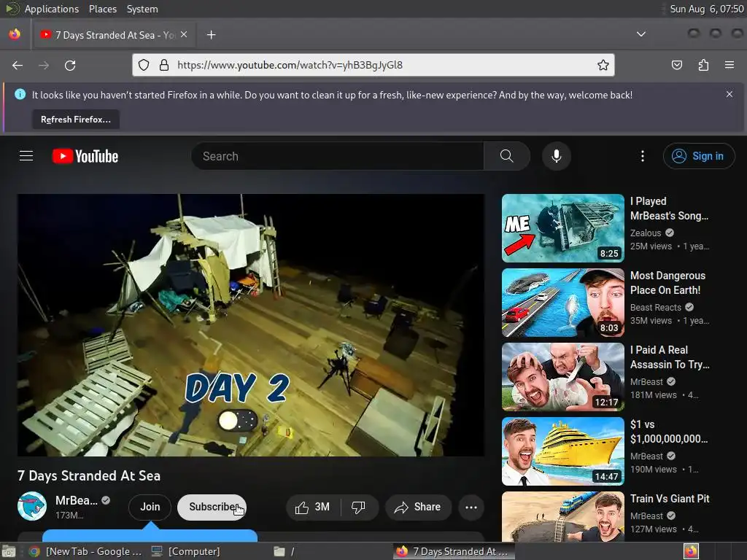Switch to New Tab - Google Chrome taskbar item
This screenshot has width=747, height=560.
point(86,551)
